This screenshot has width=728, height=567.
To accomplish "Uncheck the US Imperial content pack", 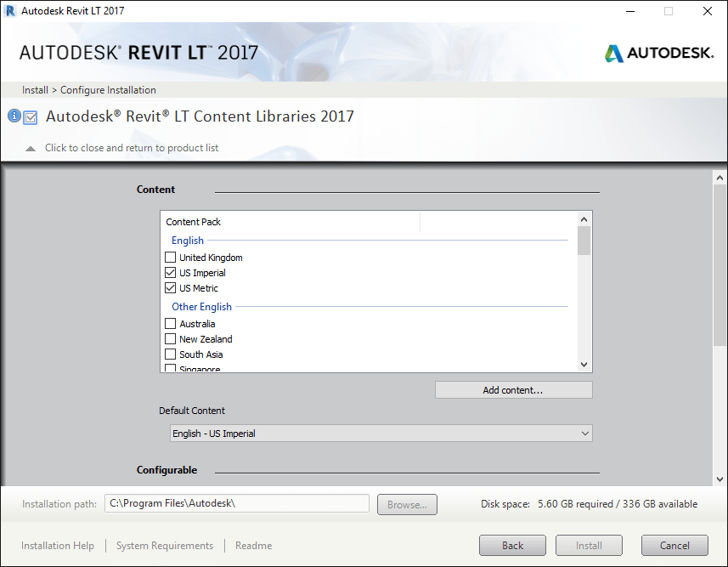I will 171,272.
